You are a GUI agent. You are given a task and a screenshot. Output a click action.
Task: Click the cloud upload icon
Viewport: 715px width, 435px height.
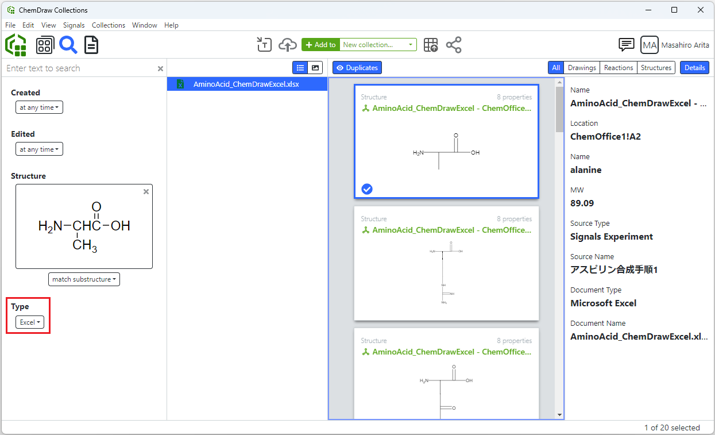point(287,45)
